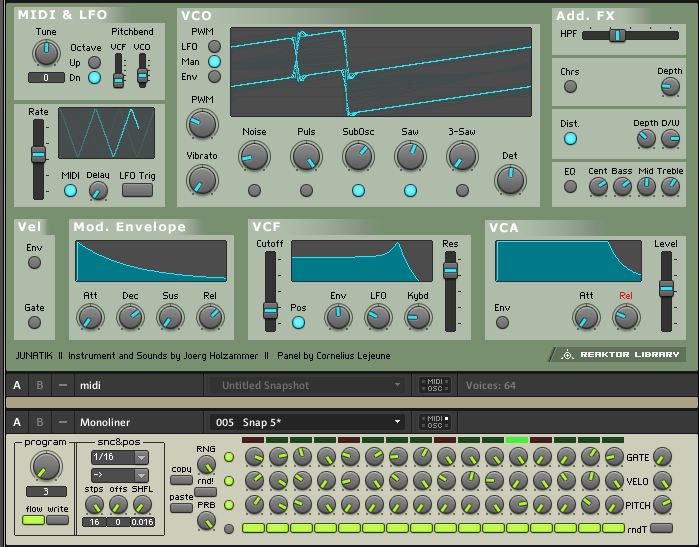The width and height of the screenshot is (699, 547).
Task: Click the Vibrato knob
Action: tap(202, 180)
